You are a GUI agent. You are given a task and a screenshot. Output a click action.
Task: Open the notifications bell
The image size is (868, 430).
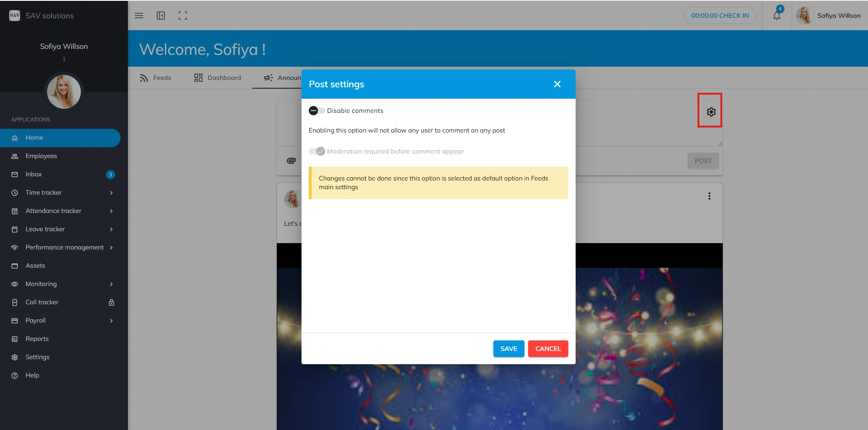tap(777, 16)
